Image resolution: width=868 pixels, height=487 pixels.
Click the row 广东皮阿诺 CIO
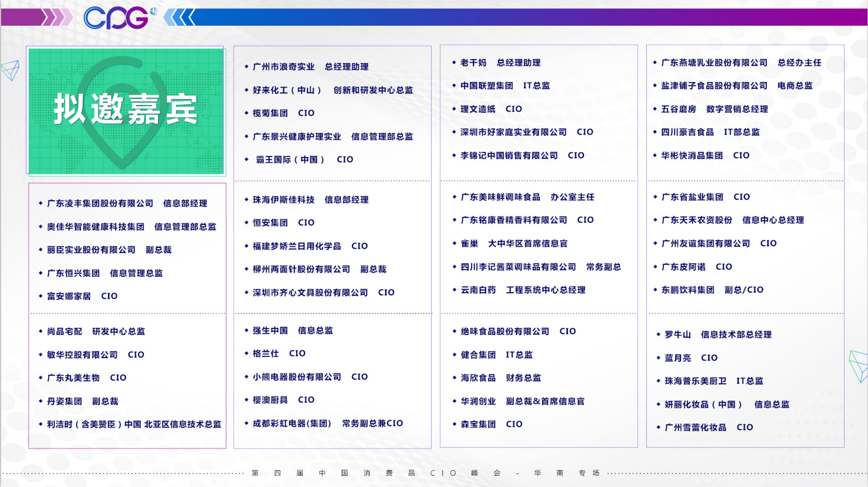[692, 267]
